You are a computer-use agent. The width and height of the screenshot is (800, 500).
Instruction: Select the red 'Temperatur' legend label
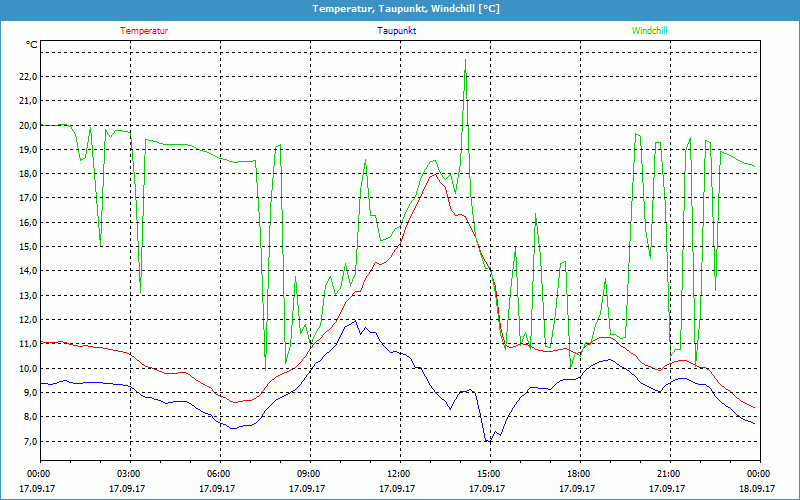(144, 31)
